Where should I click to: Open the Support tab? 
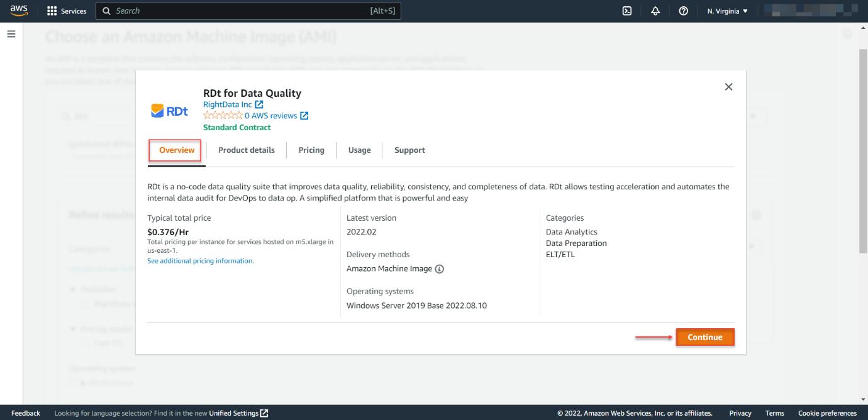coord(409,150)
